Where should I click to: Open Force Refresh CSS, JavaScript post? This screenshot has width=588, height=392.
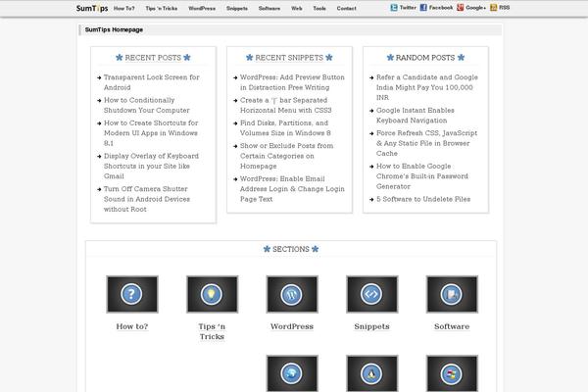(x=426, y=143)
